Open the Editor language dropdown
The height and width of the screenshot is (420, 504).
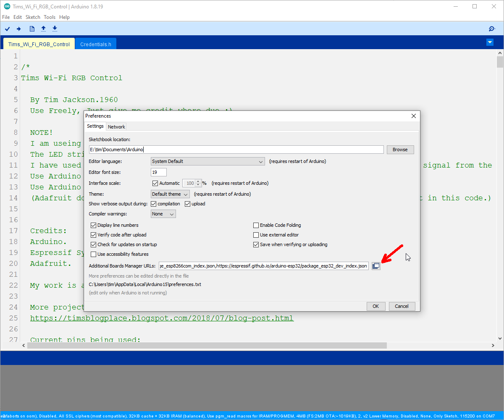(x=208, y=161)
